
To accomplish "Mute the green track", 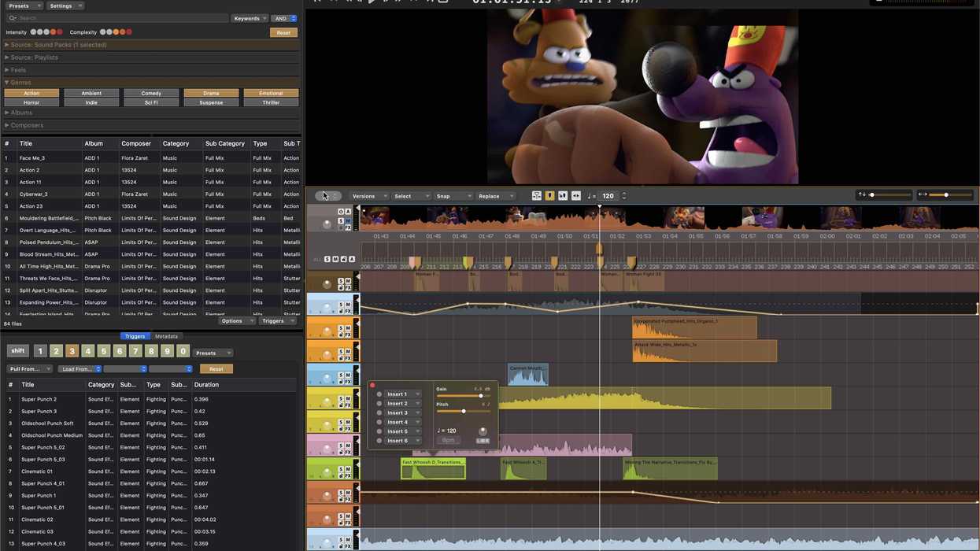I will (x=348, y=469).
